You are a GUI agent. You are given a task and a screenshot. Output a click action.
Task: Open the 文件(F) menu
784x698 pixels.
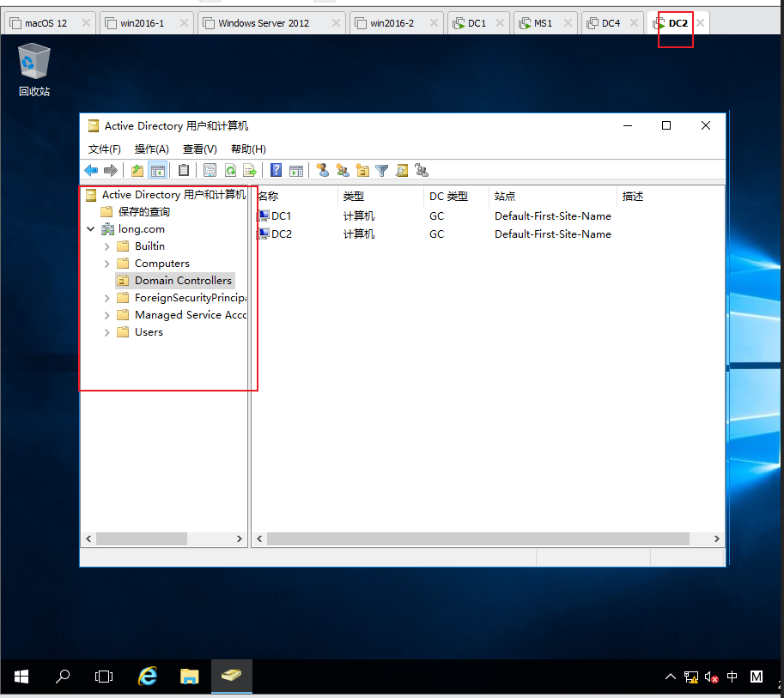[x=105, y=149]
